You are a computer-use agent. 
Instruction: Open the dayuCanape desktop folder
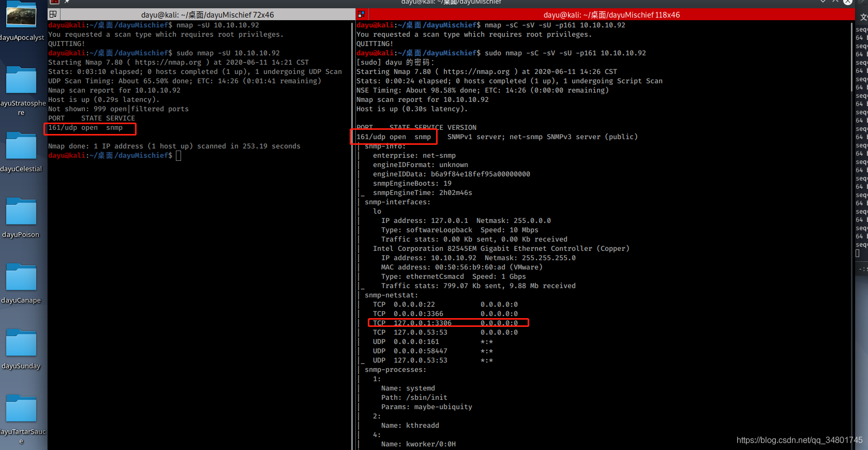pyautogui.click(x=21, y=277)
